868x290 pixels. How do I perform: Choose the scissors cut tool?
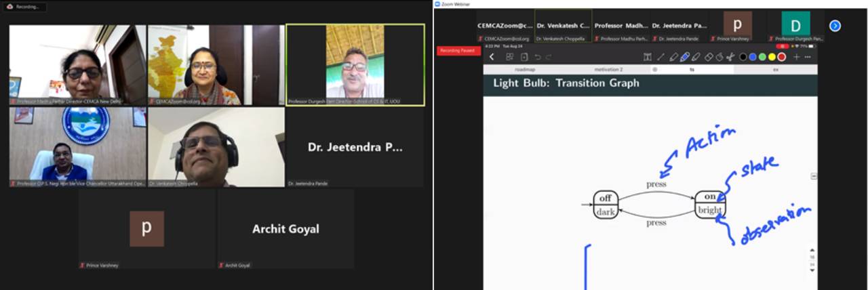730,57
